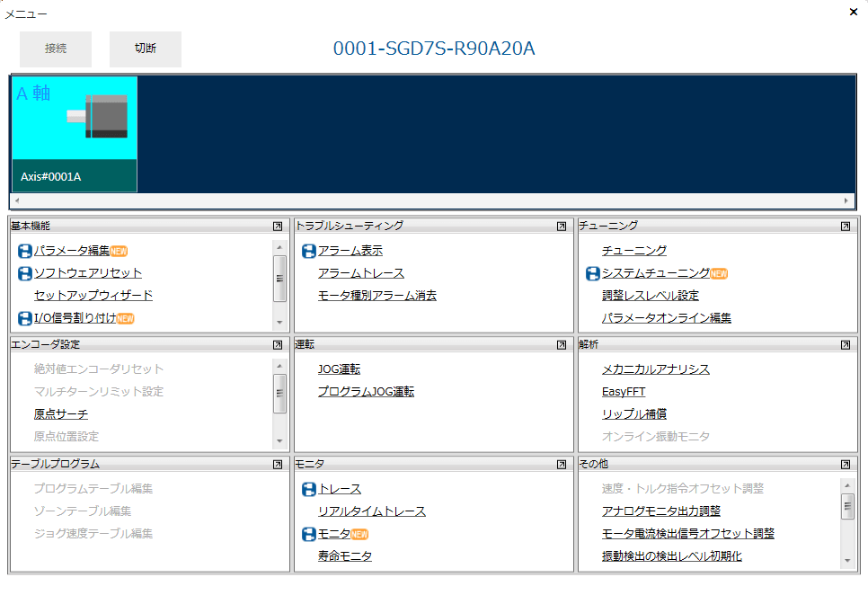Click the blue icon beside I/O信号割り付け
This screenshot has height=604, width=868.
[23, 316]
